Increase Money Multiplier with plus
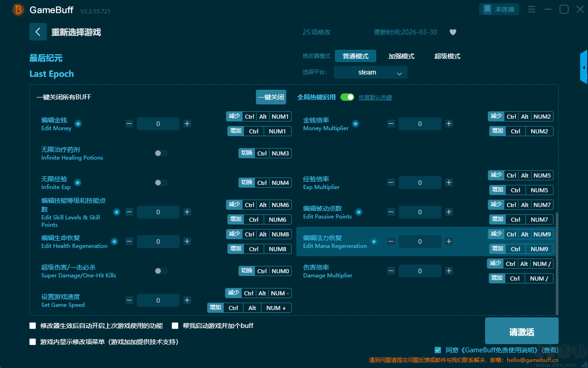This screenshot has width=588, height=368. (x=449, y=124)
